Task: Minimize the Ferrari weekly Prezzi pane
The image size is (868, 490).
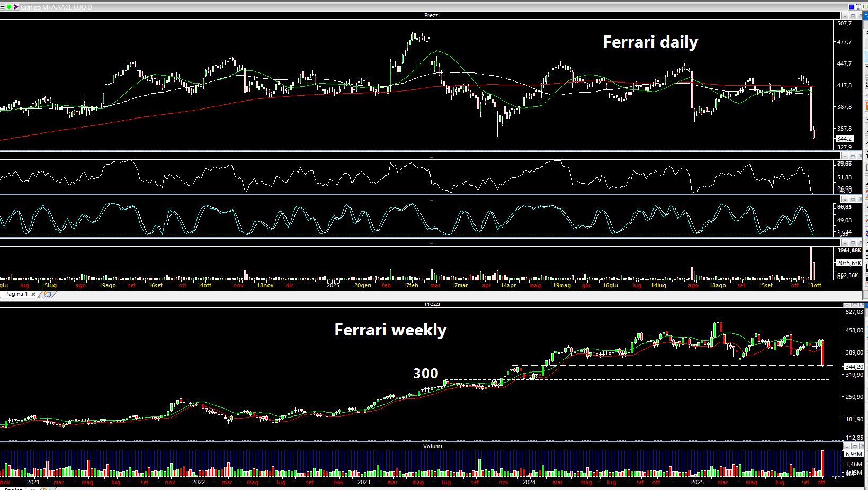Action: click(x=846, y=304)
